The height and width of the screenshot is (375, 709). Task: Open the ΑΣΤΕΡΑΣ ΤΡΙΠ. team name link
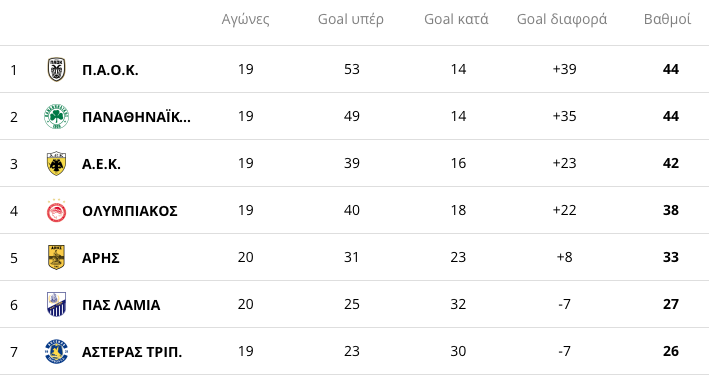[x=132, y=352]
